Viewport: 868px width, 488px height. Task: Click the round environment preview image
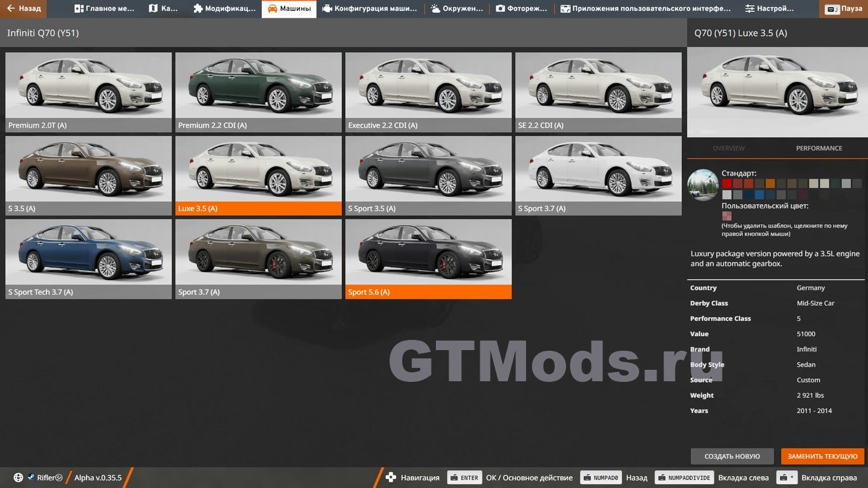pos(703,185)
